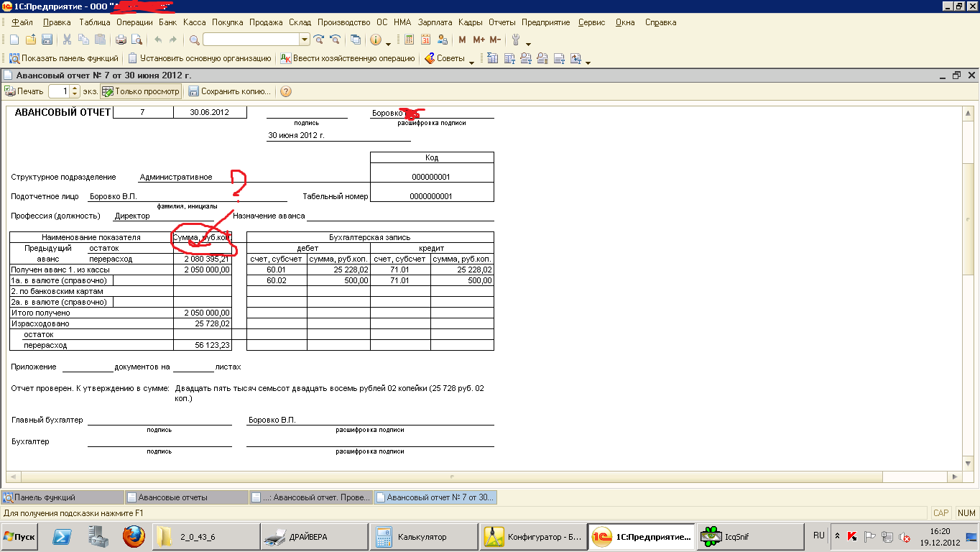Image resolution: width=980 pixels, height=552 pixels.
Task: Click the printer icon in main toolbar
Action: (121, 40)
